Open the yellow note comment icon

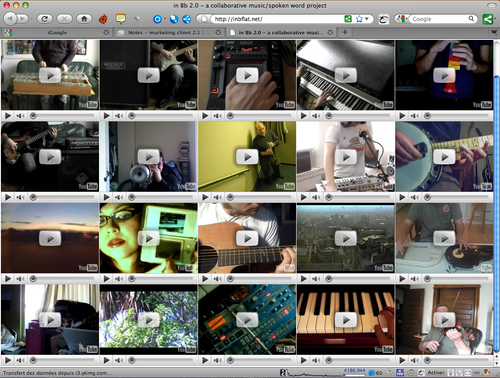tap(120, 18)
